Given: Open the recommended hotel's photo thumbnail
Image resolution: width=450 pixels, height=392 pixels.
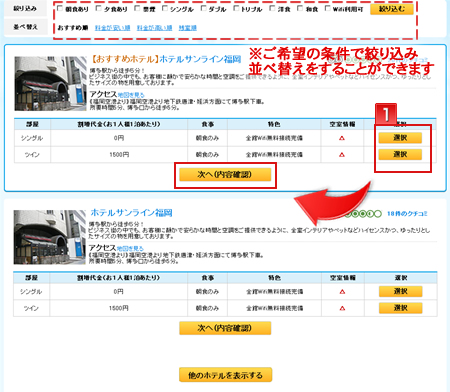Looking at the screenshot, I should pos(50,83).
